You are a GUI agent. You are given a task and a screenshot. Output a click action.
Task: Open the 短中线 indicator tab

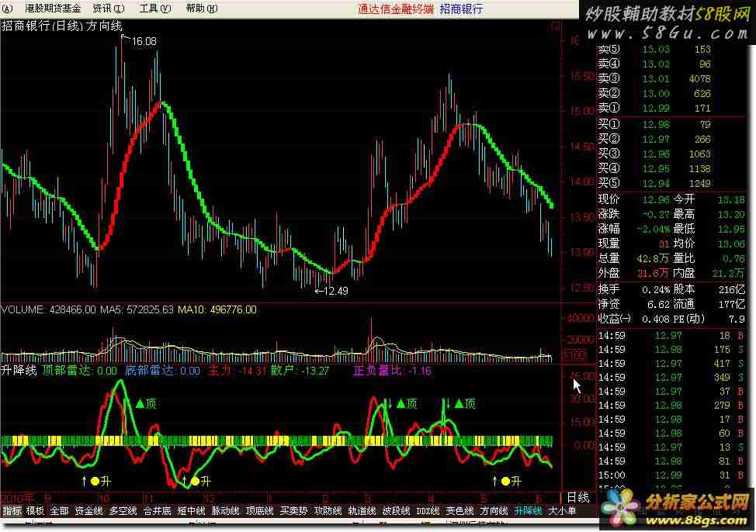pos(192,510)
